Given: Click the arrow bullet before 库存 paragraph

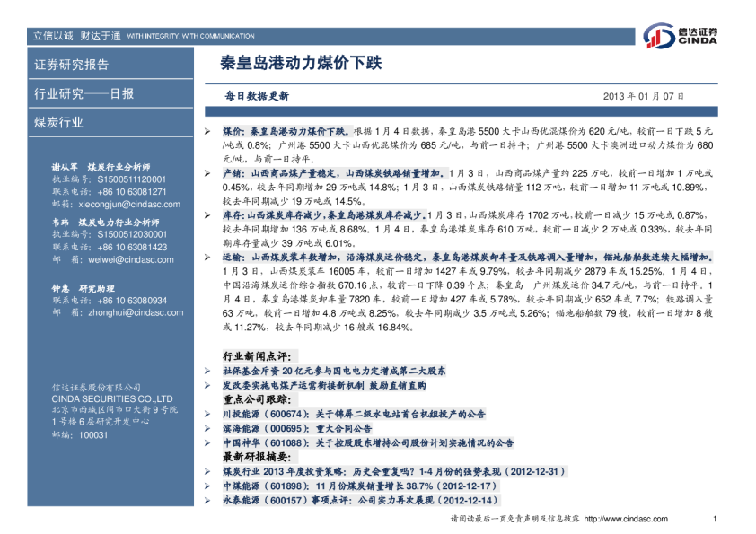Looking at the screenshot, I should click(207, 215).
